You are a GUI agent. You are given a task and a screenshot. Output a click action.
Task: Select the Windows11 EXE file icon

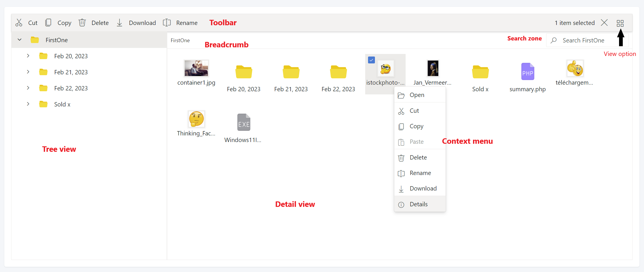[x=244, y=123]
